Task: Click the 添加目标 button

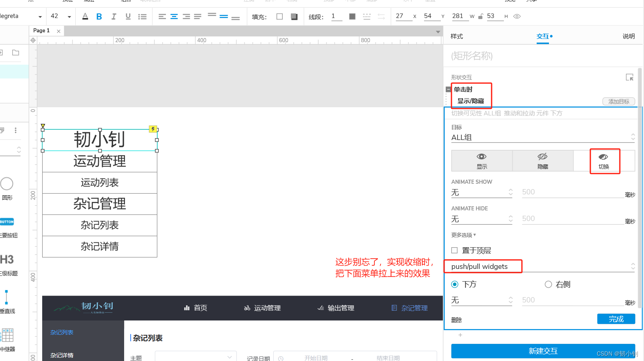Action: (619, 102)
